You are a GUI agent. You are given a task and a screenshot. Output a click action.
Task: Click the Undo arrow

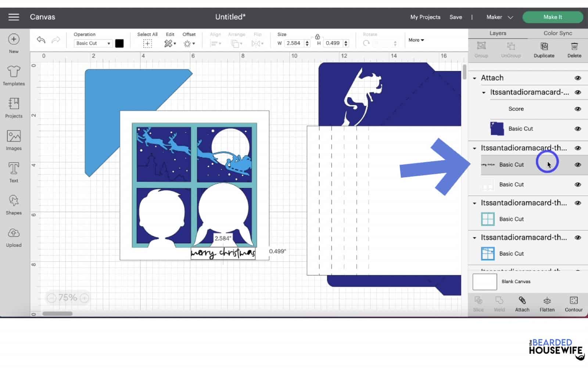[41, 40]
